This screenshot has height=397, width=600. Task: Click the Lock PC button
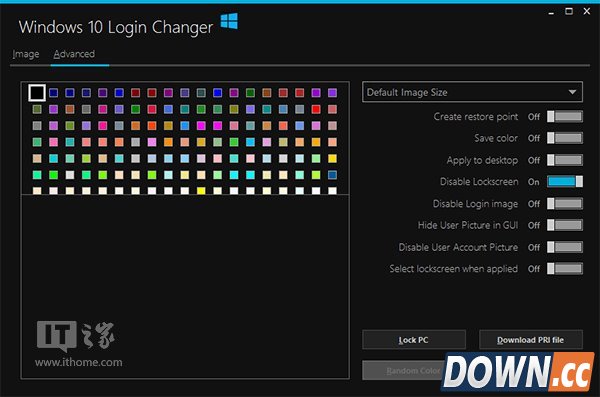[414, 340]
